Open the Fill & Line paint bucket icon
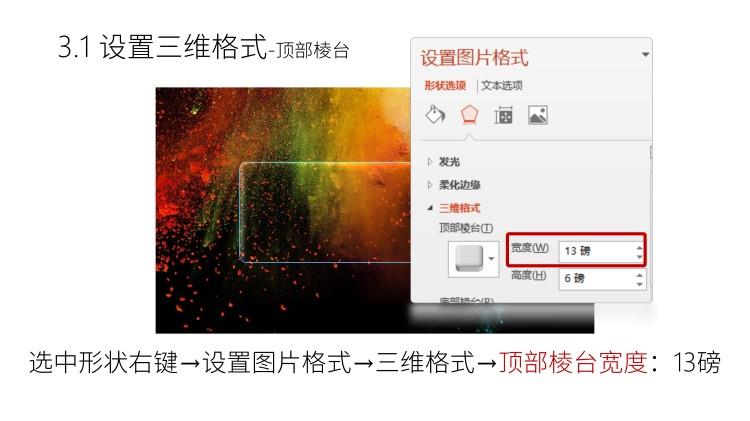Image resolution: width=750 pixels, height=421 pixels. point(435,115)
